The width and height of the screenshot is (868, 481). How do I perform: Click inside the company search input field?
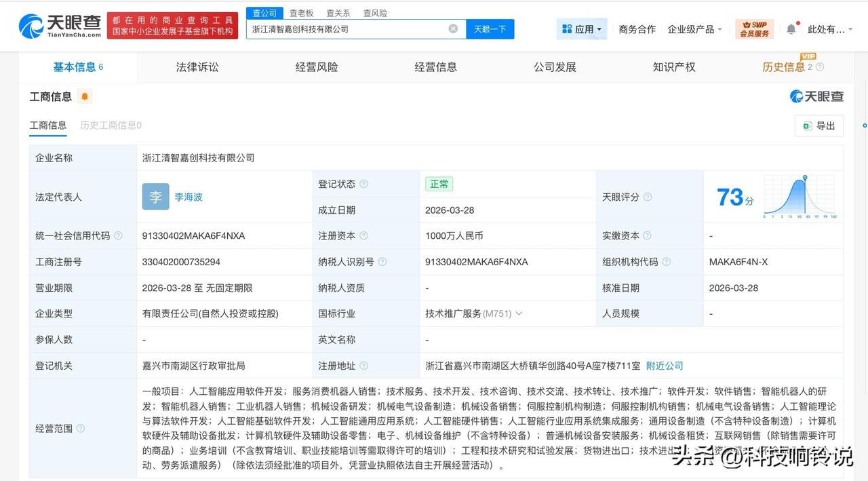[353, 28]
